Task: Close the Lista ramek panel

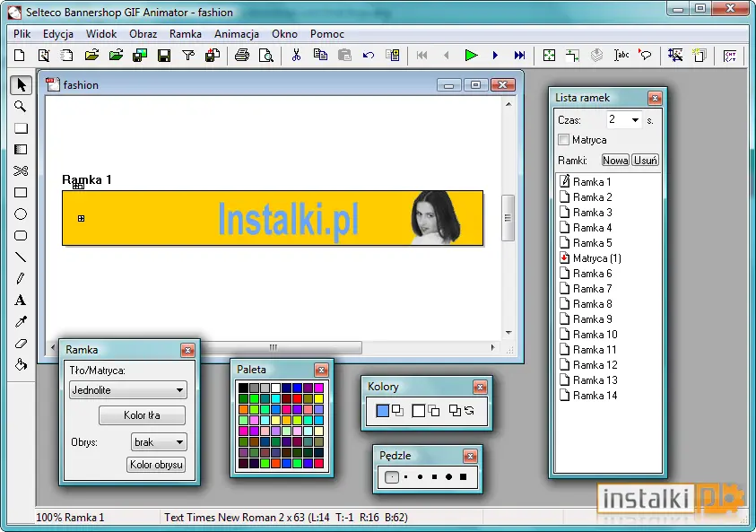Action: click(655, 99)
